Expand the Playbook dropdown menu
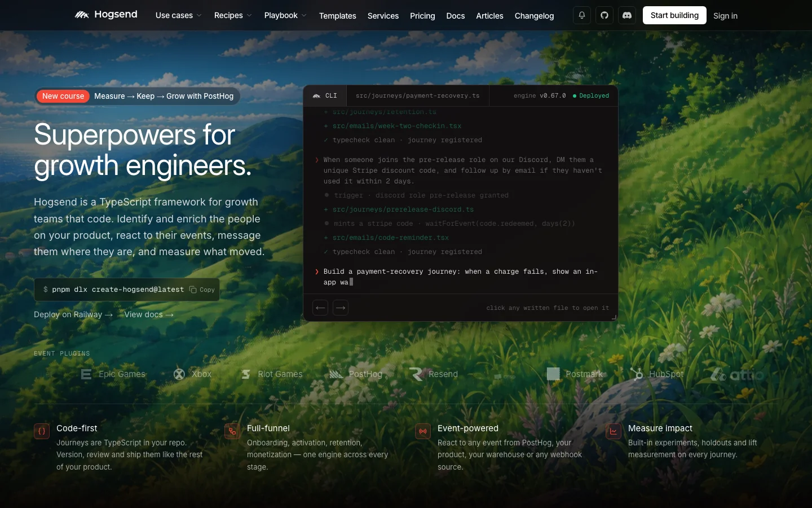Image resolution: width=812 pixels, height=508 pixels. coord(285,15)
